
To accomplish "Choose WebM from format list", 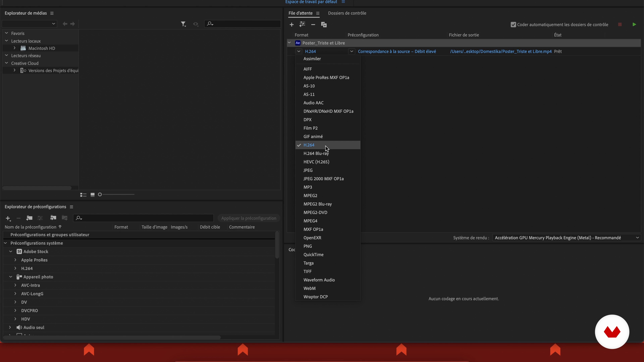I will point(328,288).
